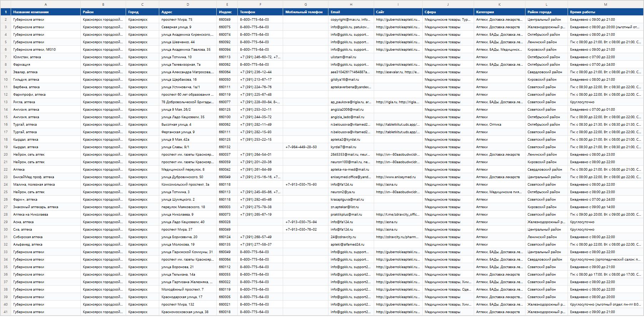Click the "Время работы" header cell
Image resolution: width=644 pixels, height=322 pixels.
point(605,12)
